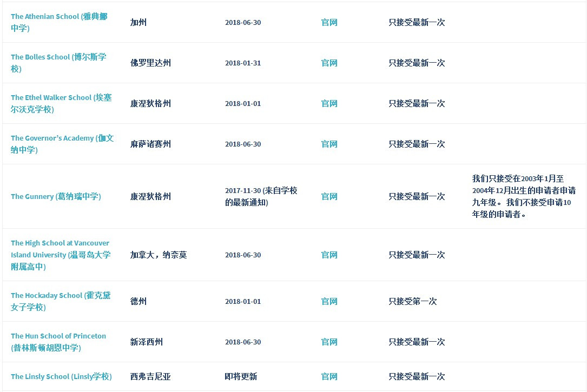
Task: Select 只接受最新一次 in The Hun School row
Action: pyautogui.click(x=417, y=342)
